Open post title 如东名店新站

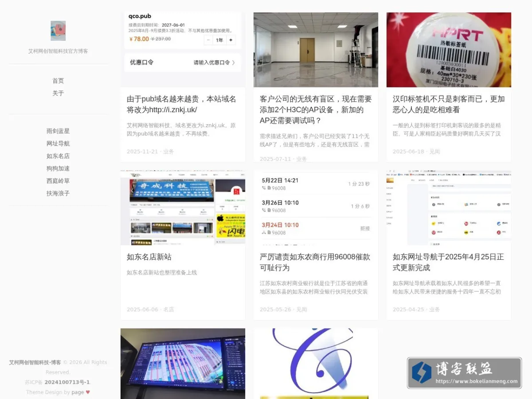149,257
